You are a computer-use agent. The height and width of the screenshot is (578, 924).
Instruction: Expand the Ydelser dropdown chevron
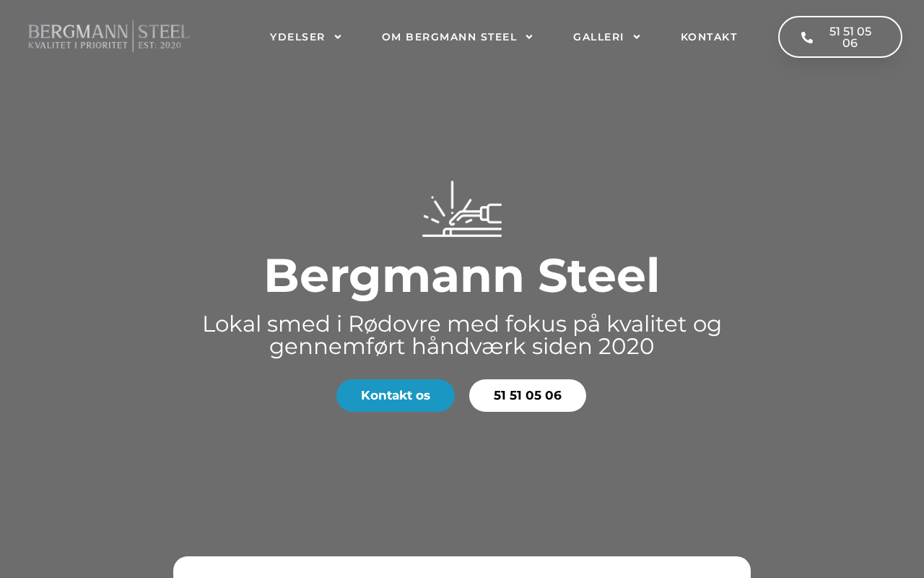click(x=338, y=37)
